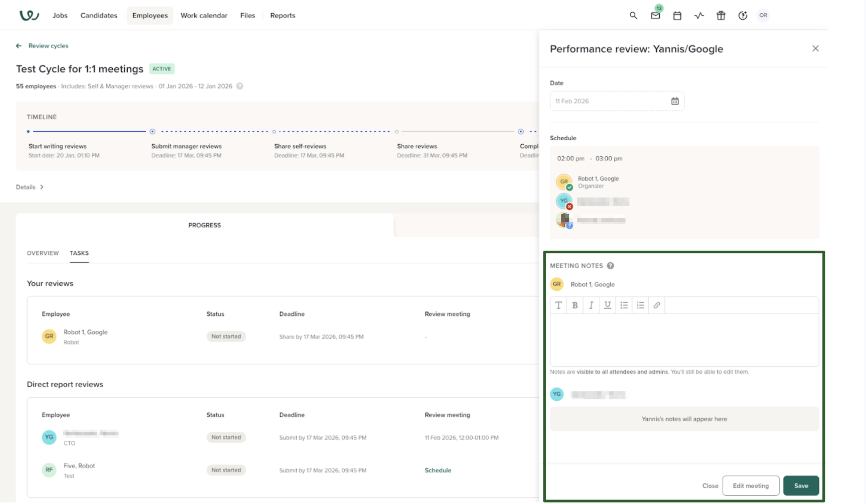Open the inbox mail icon
Screen dimensions: 866x504
click(x=655, y=16)
